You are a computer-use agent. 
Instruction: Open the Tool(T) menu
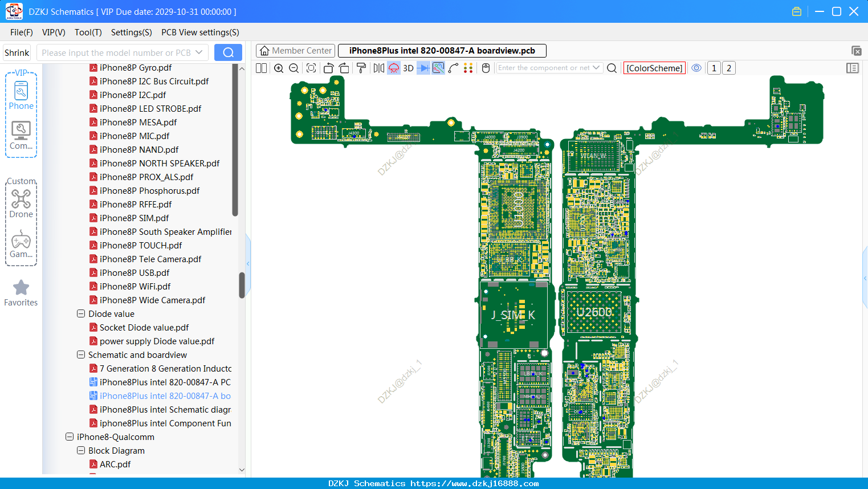pyautogui.click(x=88, y=32)
